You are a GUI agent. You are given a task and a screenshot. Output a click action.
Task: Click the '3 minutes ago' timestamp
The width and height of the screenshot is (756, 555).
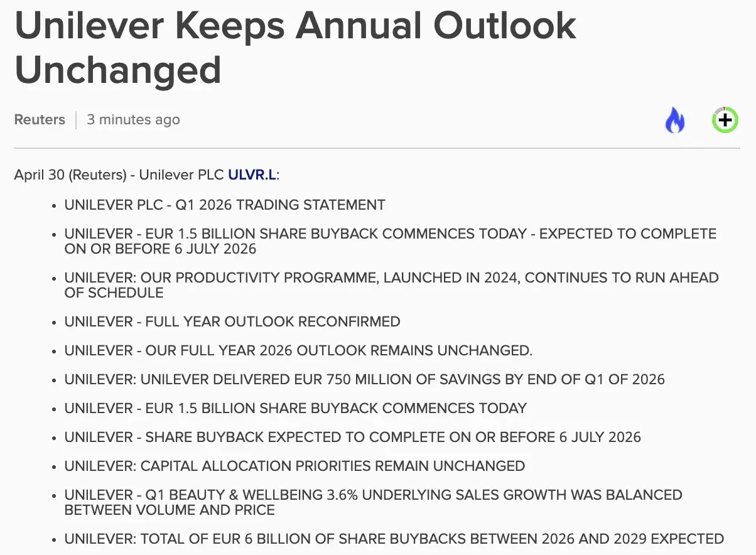tap(133, 119)
